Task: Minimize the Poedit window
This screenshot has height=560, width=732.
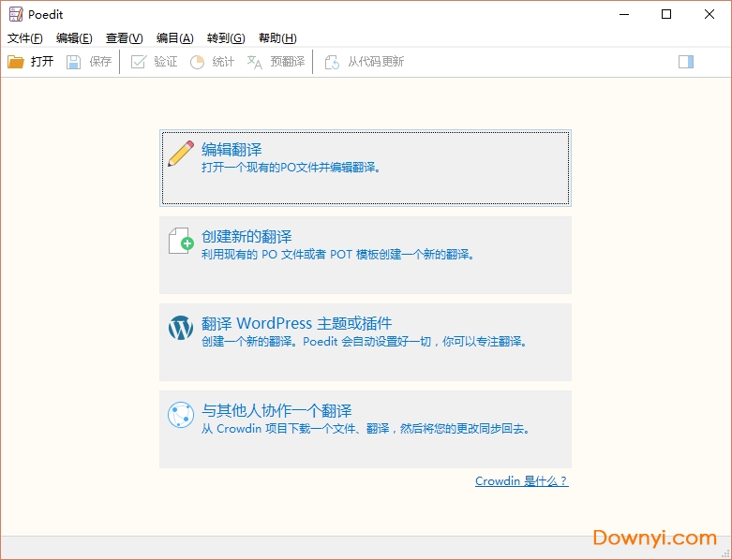Action: (x=623, y=14)
